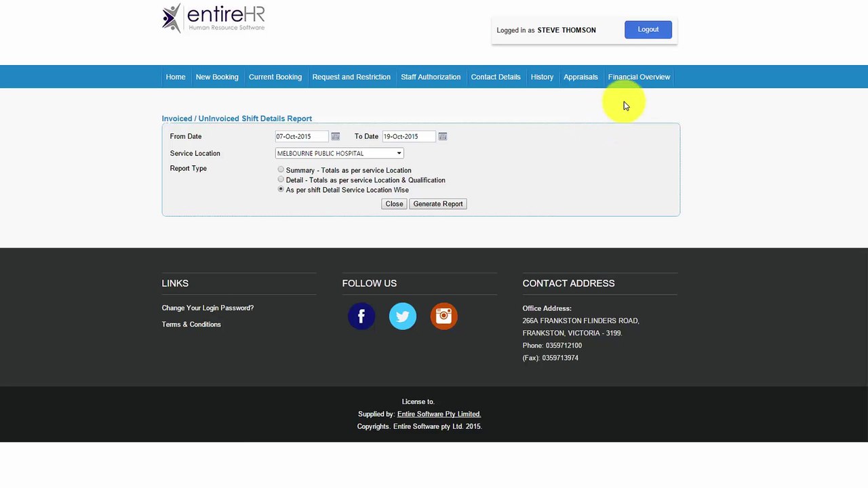Image resolution: width=868 pixels, height=488 pixels.
Task: Follow Entire Software Pty Limited link
Action: tap(439, 414)
